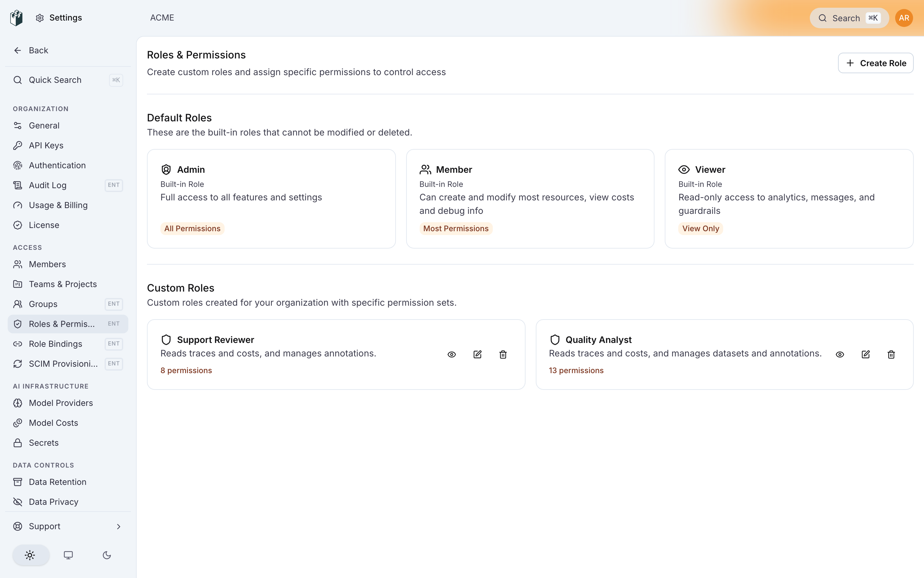Open Model Providers
Viewport: 924px width, 578px height.
(x=68, y=403)
